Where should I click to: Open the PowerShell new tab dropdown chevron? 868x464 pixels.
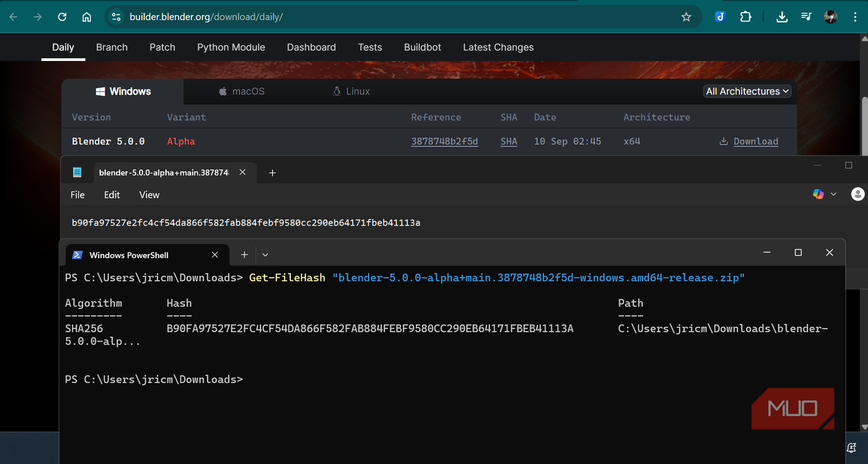(265, 255)
